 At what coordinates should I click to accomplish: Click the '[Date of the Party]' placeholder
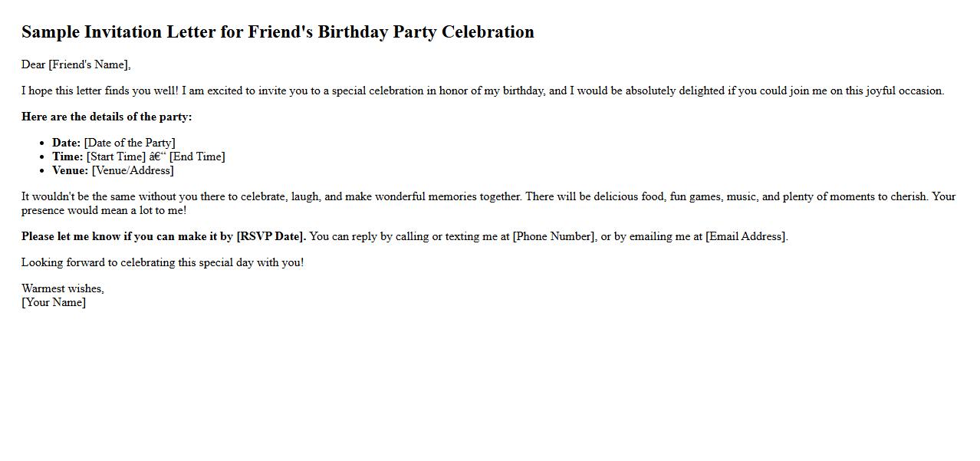point(130,143)
